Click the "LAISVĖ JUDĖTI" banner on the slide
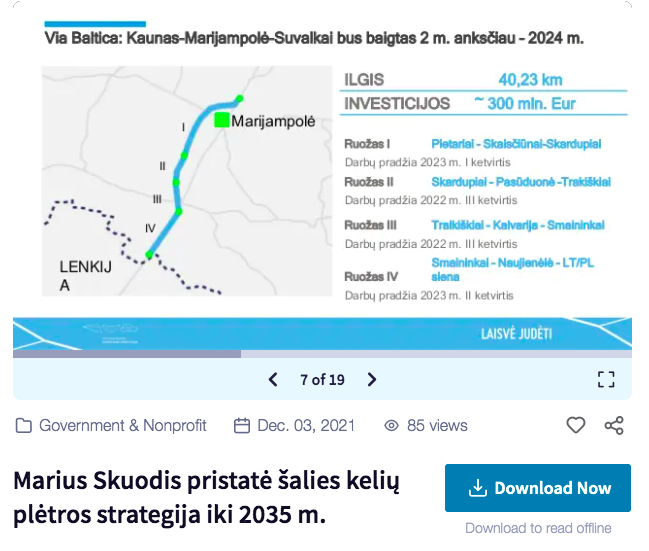Viewport: 649px width, 551px height. (x=516, y=333)
